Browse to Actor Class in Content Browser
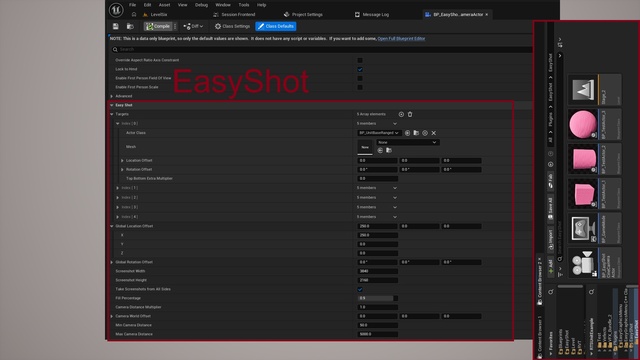This screenshot has height=360, width=640. point(416,133)
